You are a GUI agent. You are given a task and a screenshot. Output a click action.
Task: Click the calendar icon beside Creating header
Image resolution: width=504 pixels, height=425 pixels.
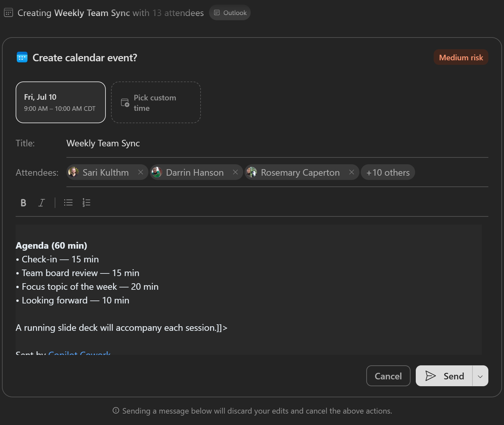pyautogui.click(x=8, y=13)
